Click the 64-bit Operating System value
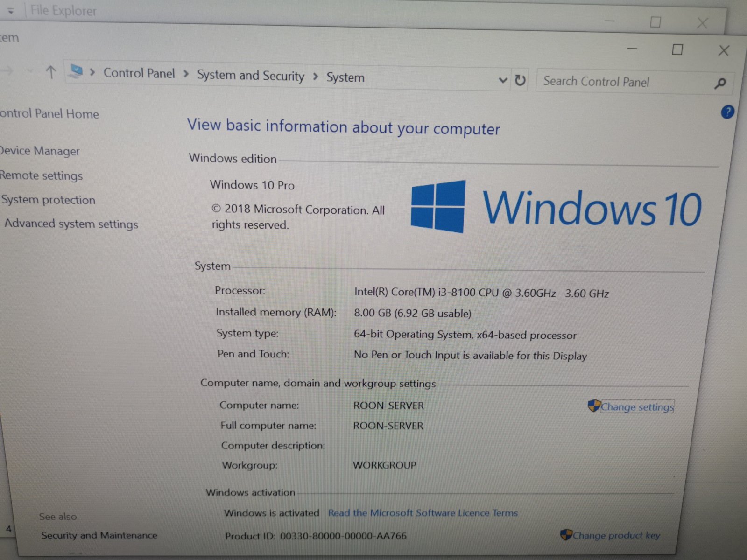Viewport: 747px width, 560px height. tap(465, 334)
